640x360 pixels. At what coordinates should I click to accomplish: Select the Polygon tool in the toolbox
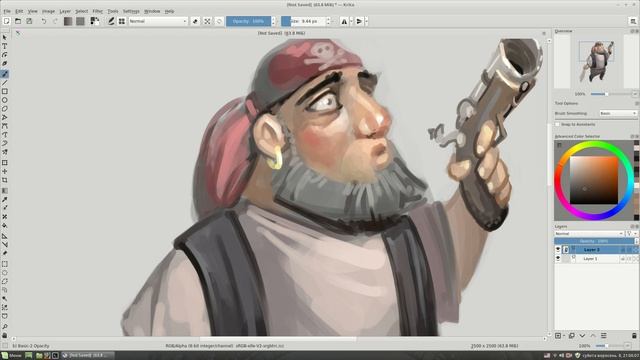pos(4,109)
